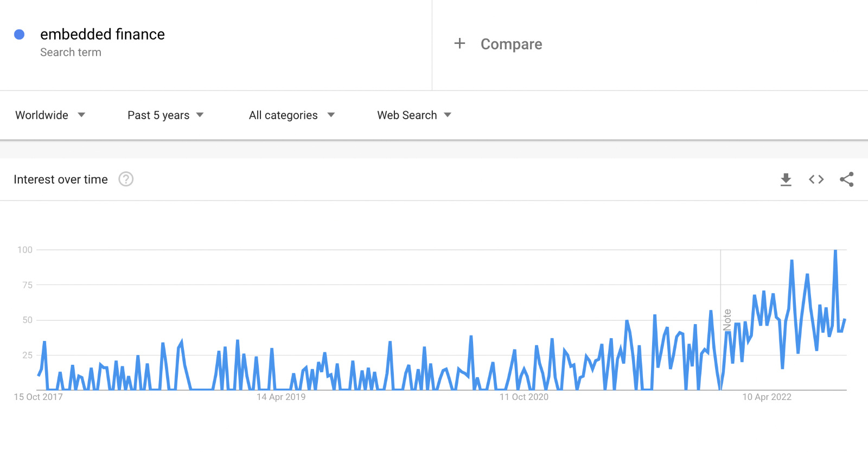This screenshot has width=868, height=452.
Task: Click the Search term subtitle text
Action: click(x=71, y=53)
